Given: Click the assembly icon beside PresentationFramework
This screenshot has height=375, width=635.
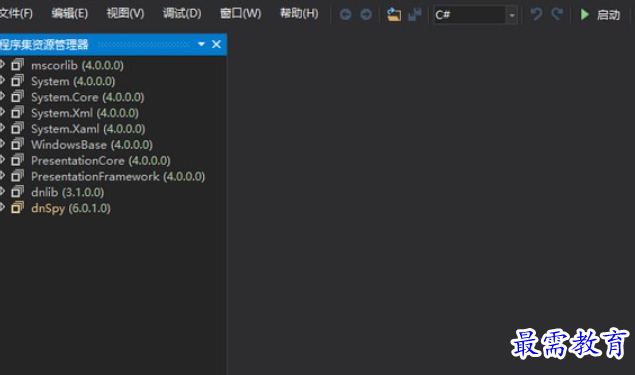Looking at the screenshot, I should point(17,175).
